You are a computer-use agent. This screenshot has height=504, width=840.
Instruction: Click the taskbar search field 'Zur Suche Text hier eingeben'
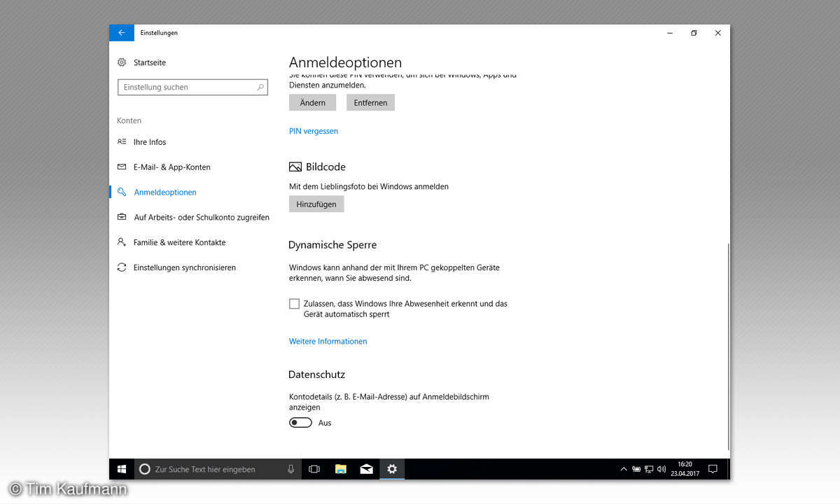click(x=218, y=469)
